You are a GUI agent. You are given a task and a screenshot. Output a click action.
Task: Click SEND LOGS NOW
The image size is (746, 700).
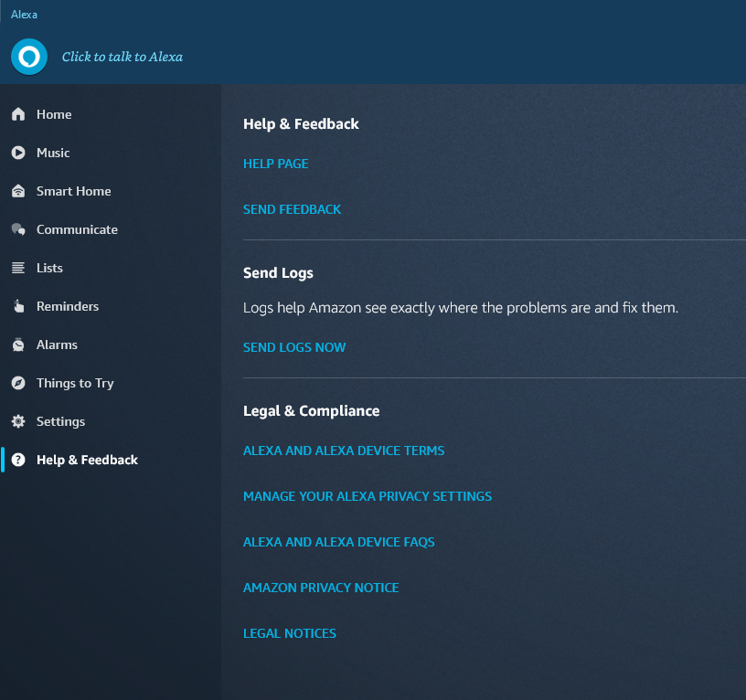(294, 347)
